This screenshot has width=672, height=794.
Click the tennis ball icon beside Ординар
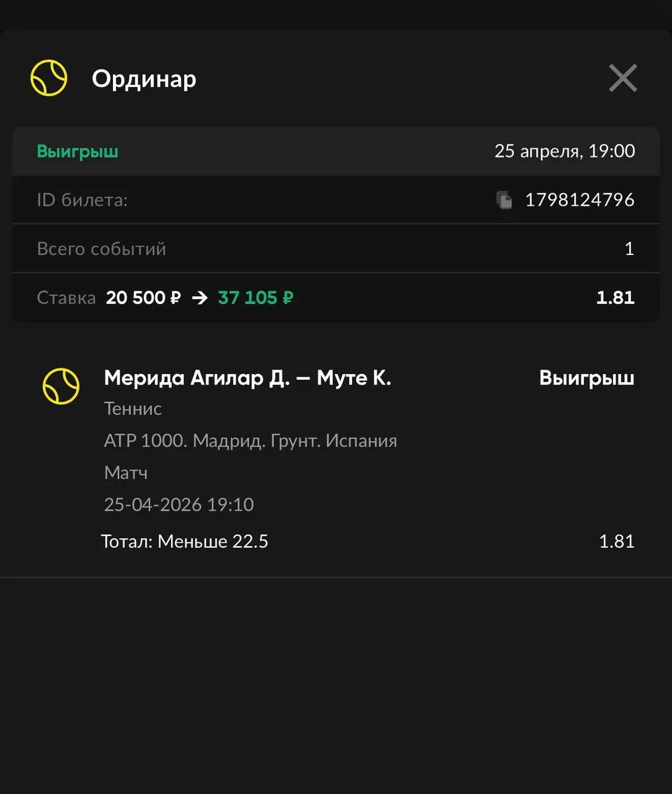tap(49, 78)
